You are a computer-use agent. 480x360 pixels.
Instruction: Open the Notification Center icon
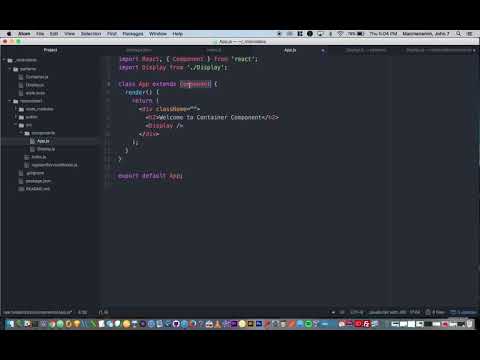(470, 34)
